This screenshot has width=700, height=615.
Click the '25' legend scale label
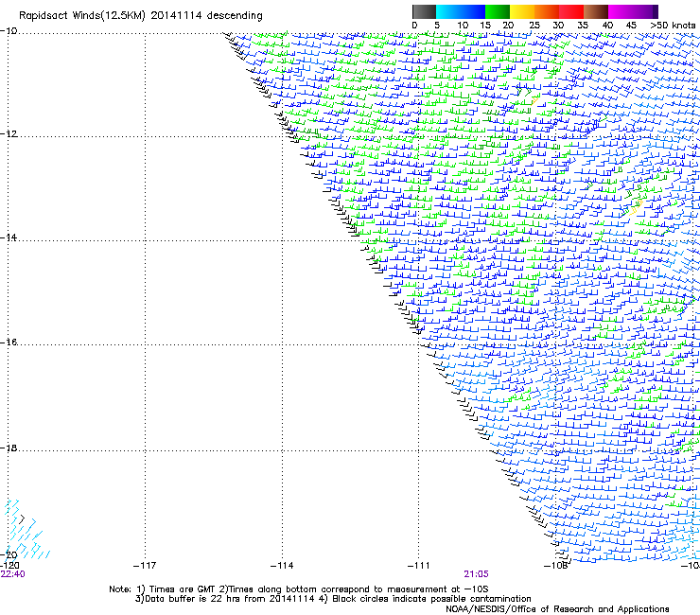click(534, 26)
